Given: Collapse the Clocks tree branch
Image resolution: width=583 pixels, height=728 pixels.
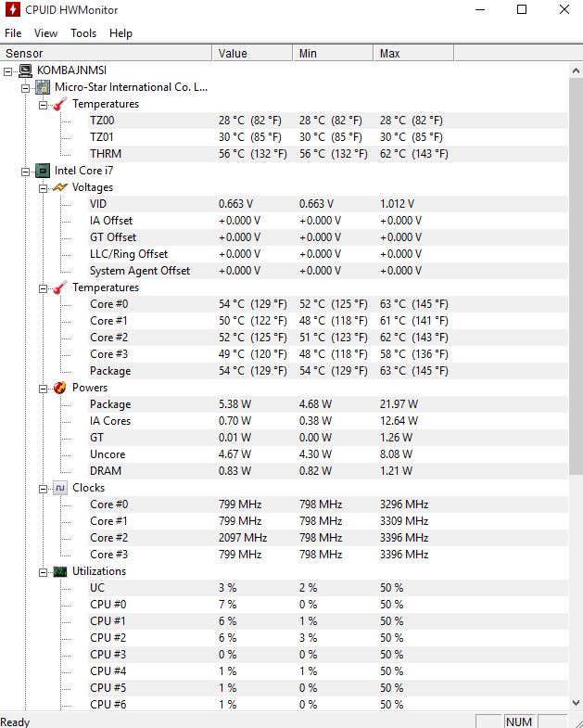Looking at the screenshot, I should coord(44,489).
